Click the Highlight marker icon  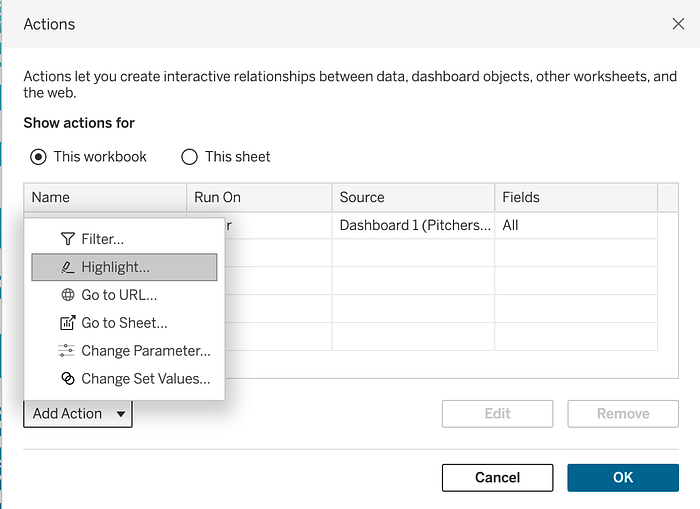coord(67,267)
